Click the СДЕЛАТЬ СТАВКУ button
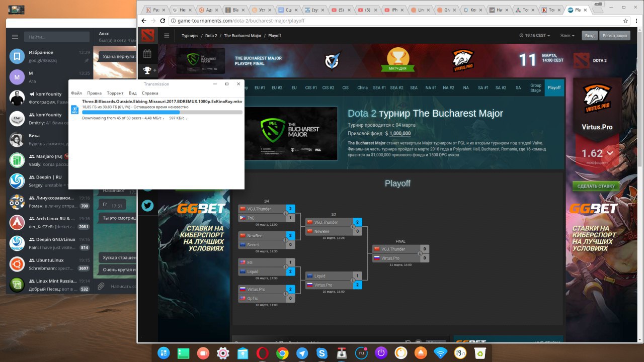Screen dimensions: 644x362 pyautogui.click(x=597, y=186)
